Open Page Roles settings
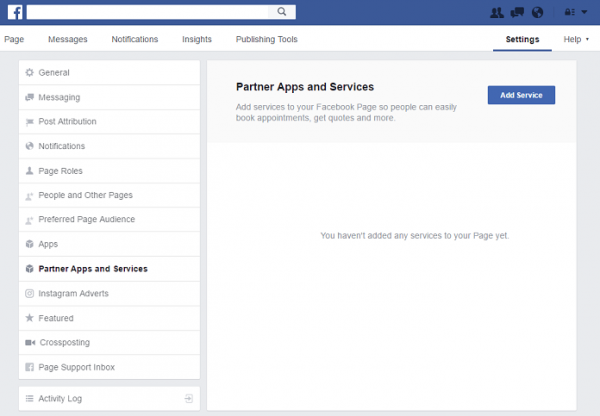 click(x=109, y=171)
